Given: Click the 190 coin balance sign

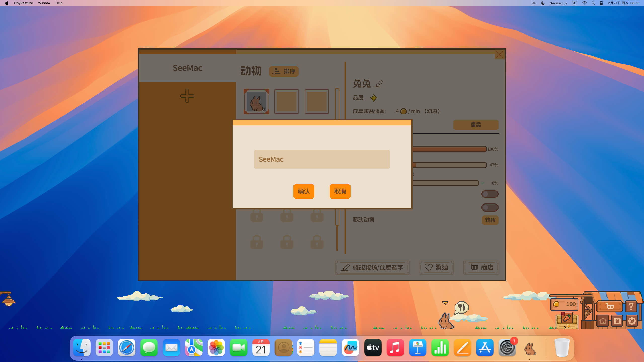Looking at the screenshot, I should [x=564, y=304].
